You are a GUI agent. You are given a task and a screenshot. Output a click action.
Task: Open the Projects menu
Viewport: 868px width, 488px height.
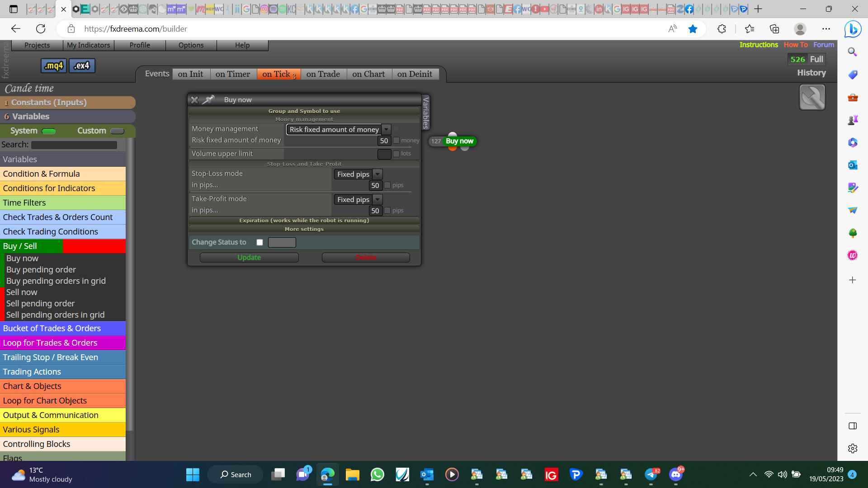[x=37, y=45]
